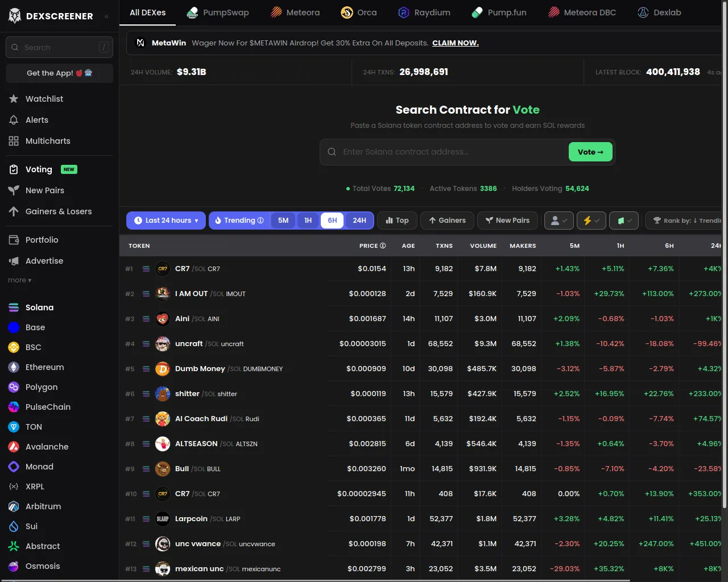Open the Last 24 hours dropdown
Viewport: 728px width, 582px height.
coord(166,221)
